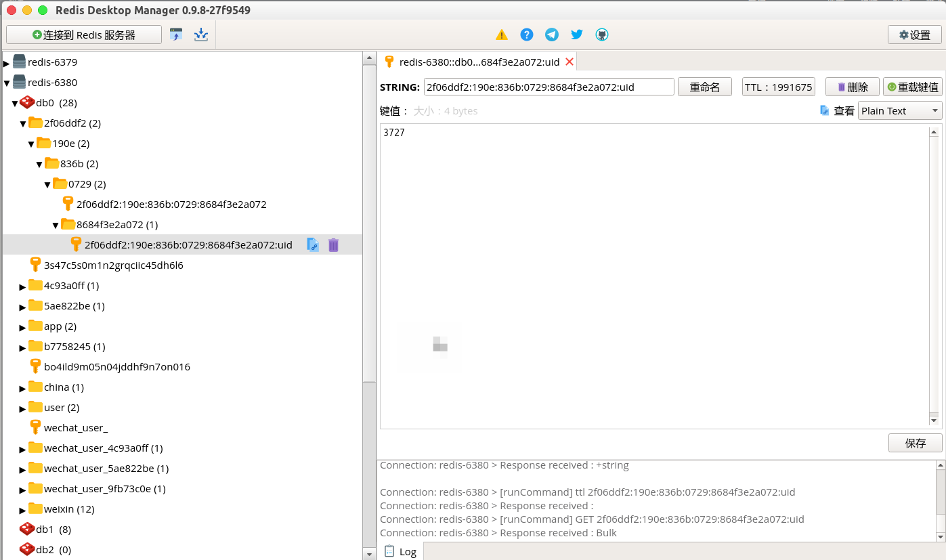Click the 删除 delete button
This screenshot has width=946, height=560.
tap(853, 87)
